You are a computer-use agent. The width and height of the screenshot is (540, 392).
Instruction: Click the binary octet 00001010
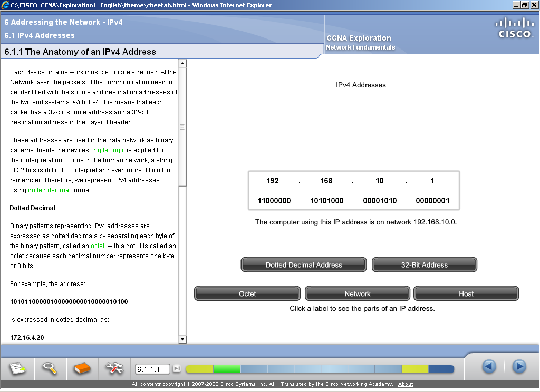(x=380, y=201)
